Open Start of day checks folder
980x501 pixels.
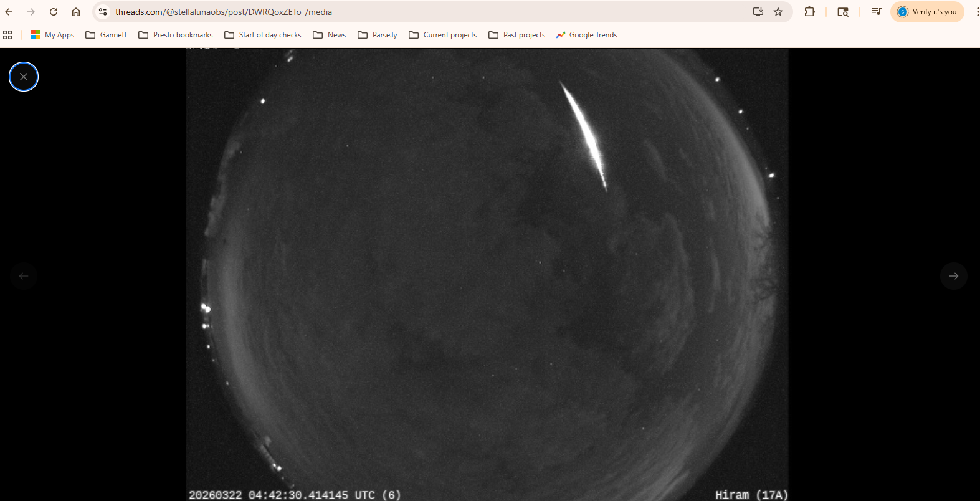[x=263, y=35]
